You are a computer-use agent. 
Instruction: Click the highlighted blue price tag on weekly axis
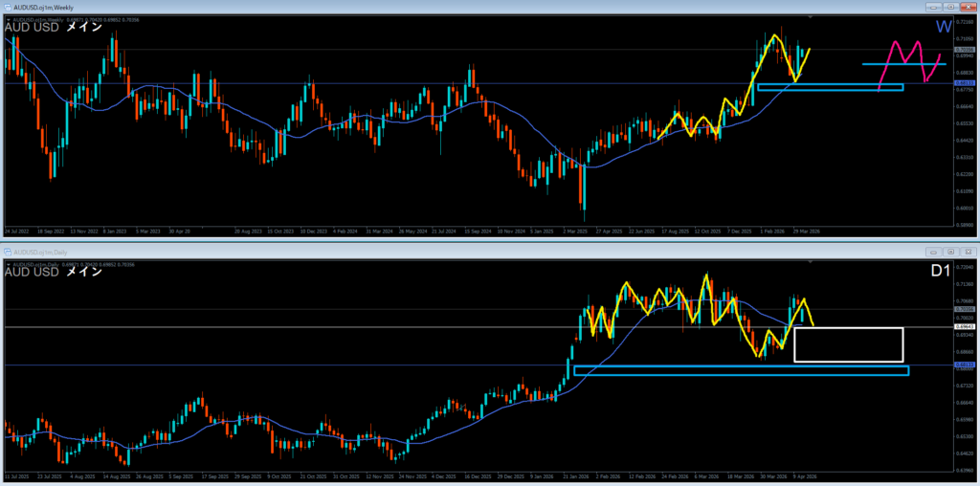[964, 83]
